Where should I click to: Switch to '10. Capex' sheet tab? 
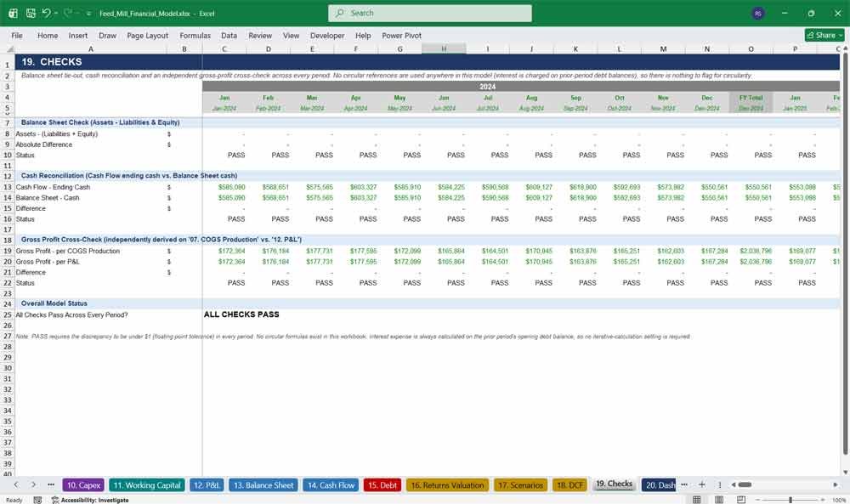83,485
